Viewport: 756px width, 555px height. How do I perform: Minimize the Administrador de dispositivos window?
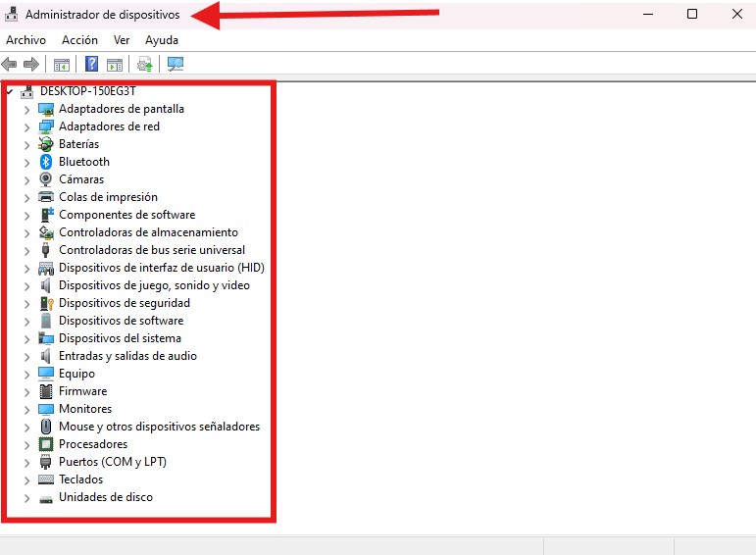coord(648,14)
